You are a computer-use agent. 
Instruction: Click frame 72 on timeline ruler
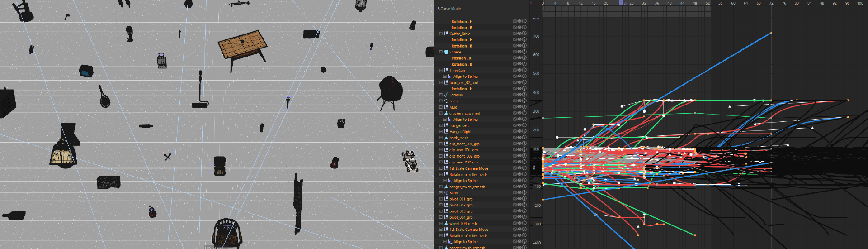(771, 3)
